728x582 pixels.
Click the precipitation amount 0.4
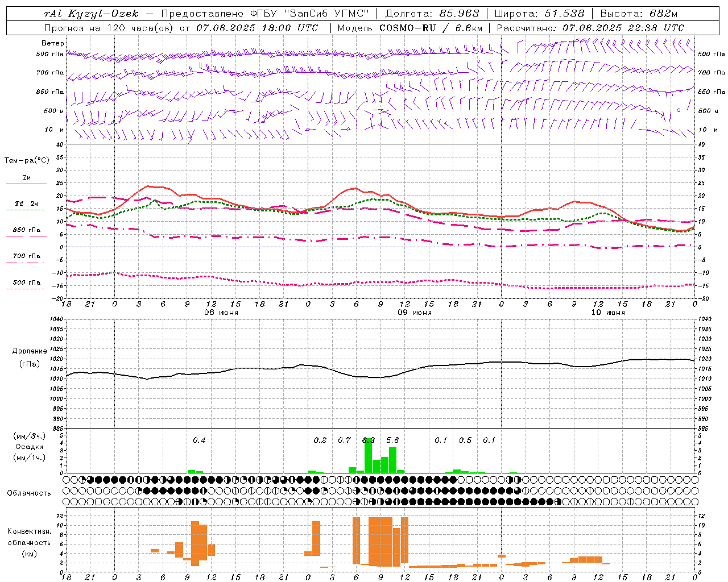pyautogui.click(x=199, y=440)
